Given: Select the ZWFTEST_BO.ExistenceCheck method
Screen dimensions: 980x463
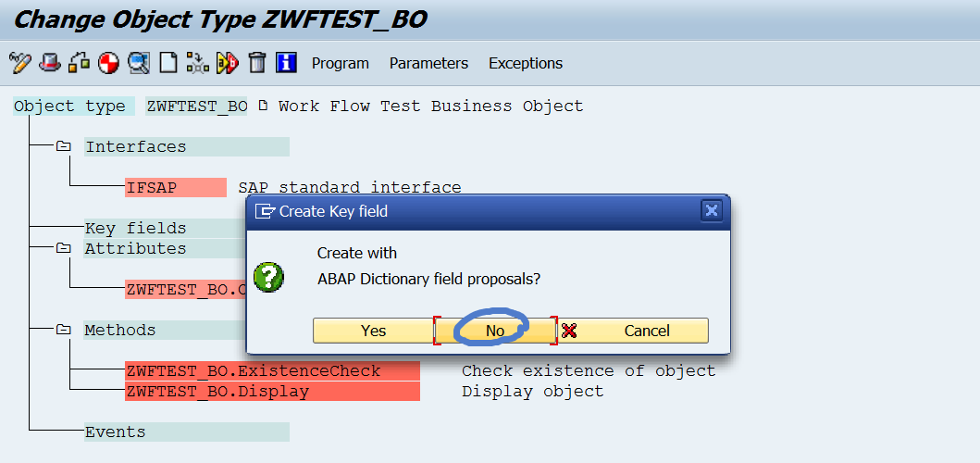Looking at the screenshot, I should click(x=253, y=370).
